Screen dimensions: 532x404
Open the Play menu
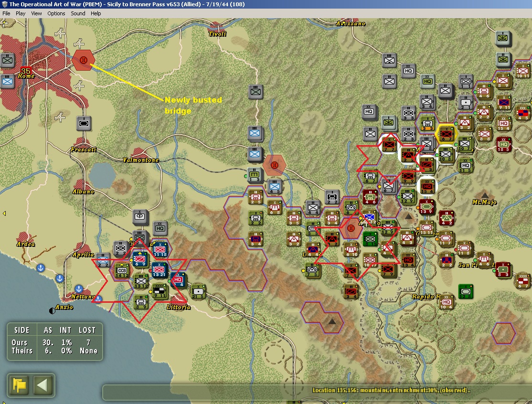tap(21, 13)
